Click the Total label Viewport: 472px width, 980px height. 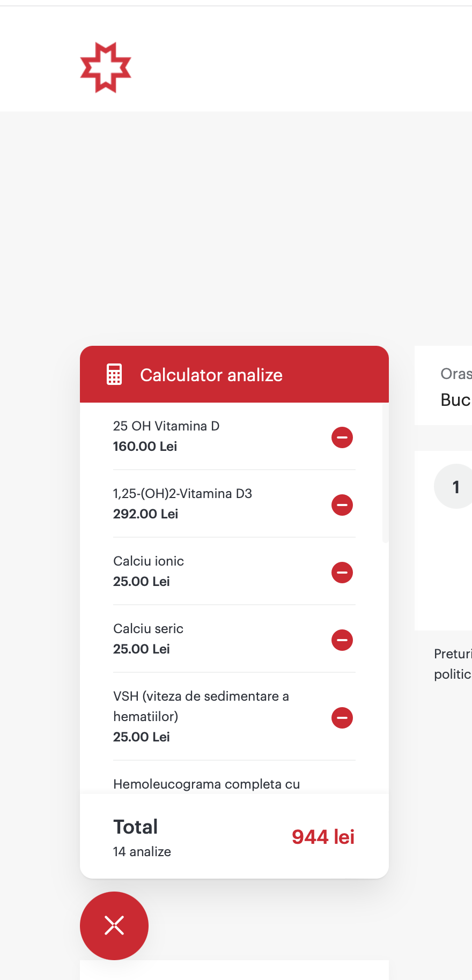[x=136, y=827]
